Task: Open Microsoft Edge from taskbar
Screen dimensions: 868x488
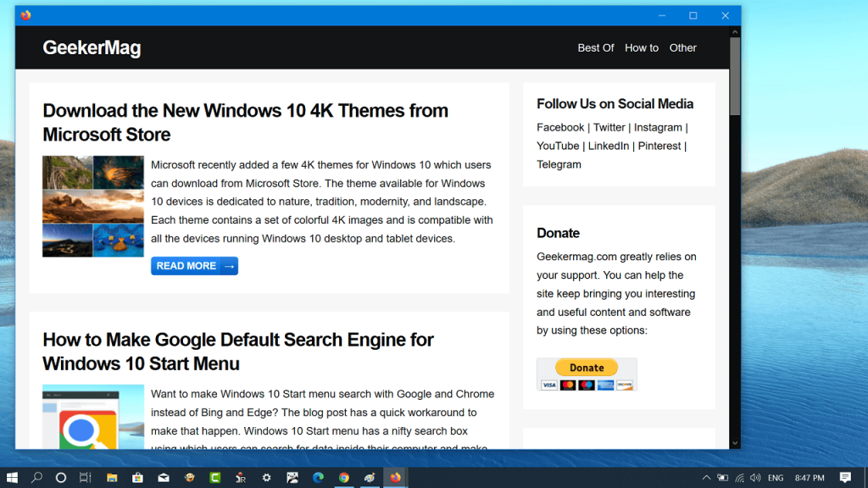Action: coord(318,478)
